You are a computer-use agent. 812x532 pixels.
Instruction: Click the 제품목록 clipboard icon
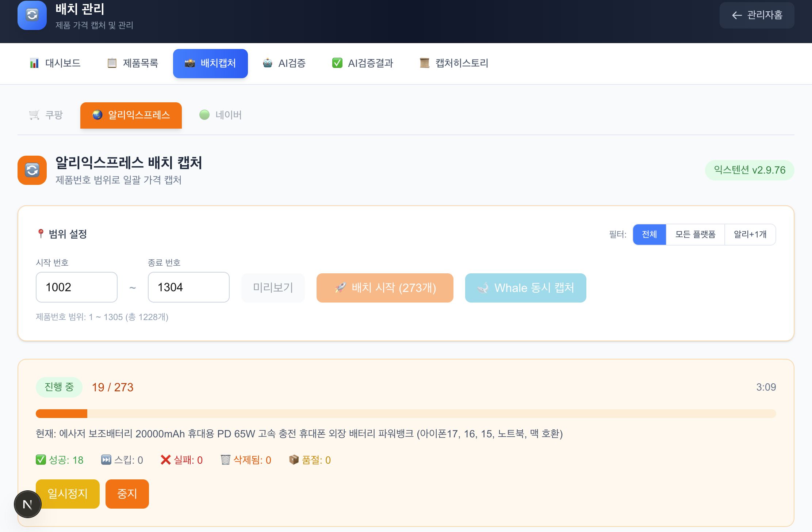tap(112, 63)
